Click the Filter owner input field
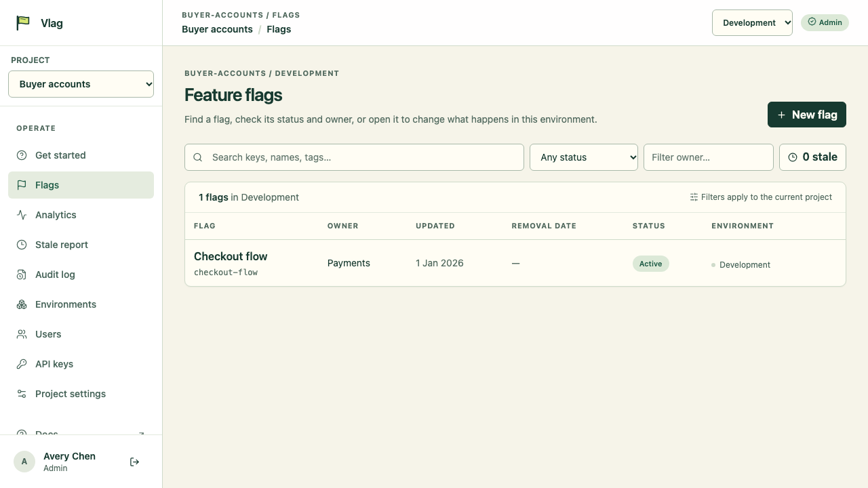The image size is (868, 488). [708, 157]
